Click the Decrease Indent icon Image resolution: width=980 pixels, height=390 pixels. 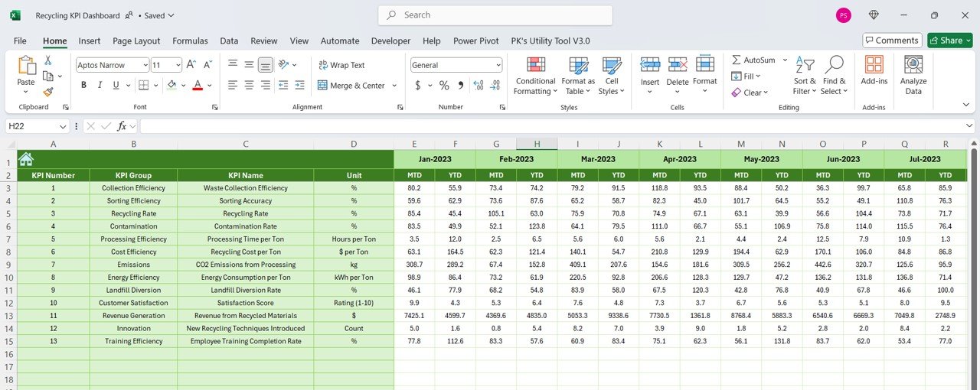[284, 85]
